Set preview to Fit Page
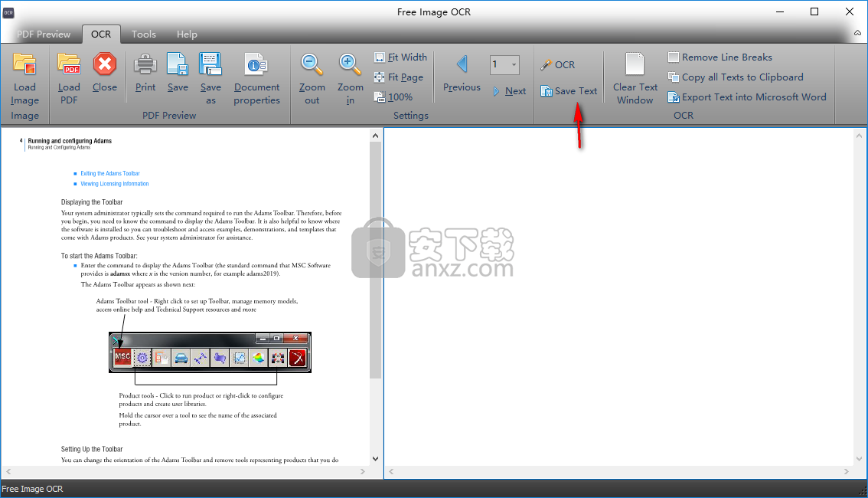Viewport: 868px width, 498px height. click(x=399, y=77)
